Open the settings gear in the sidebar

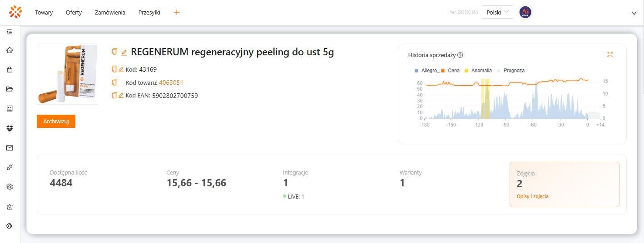tap(10, 187)
